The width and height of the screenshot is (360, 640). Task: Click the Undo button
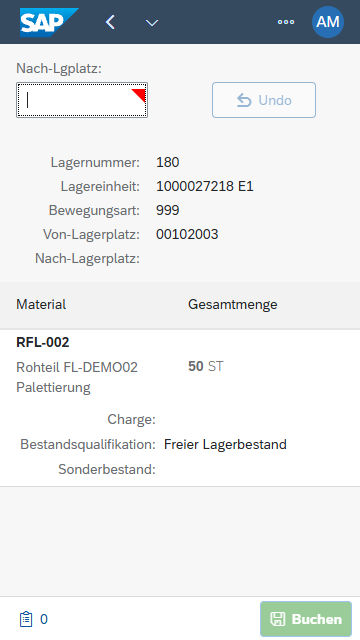264,100
